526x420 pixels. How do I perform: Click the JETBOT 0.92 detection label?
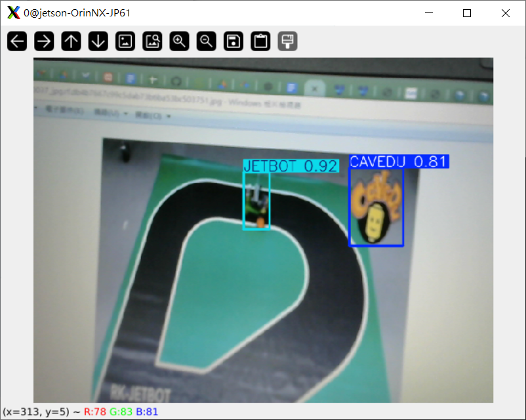pyautogui.click(x=291, y=166)
